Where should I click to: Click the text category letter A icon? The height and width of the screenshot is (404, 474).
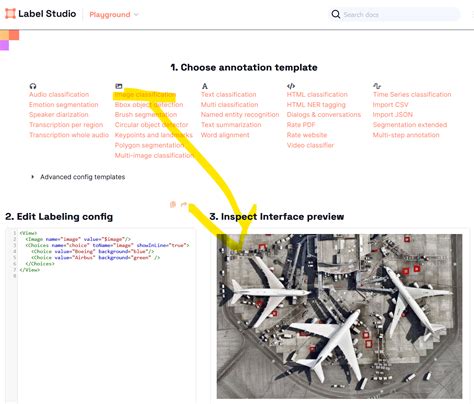[205, 86]
